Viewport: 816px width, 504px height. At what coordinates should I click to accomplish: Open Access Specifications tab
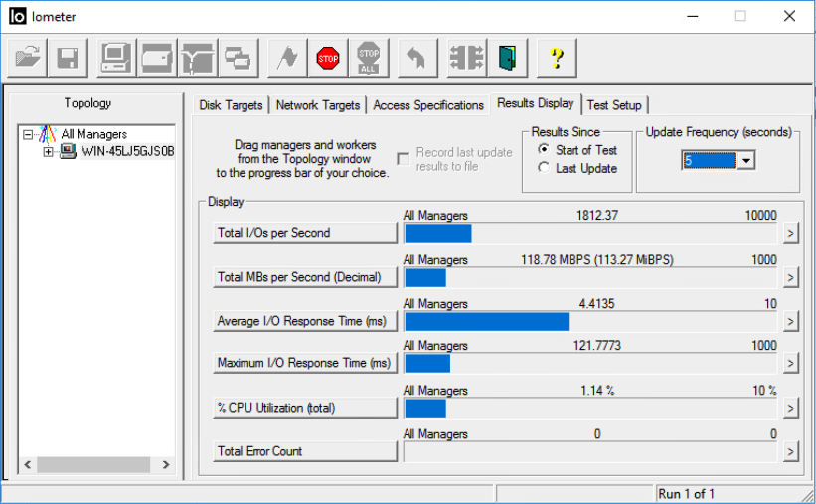[428, 105]
